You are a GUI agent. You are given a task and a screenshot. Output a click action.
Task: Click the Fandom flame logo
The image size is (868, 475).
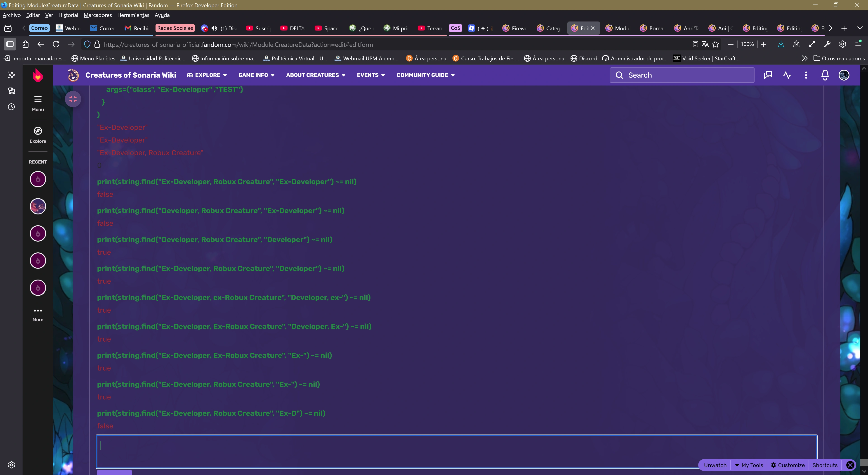point(38,75)
